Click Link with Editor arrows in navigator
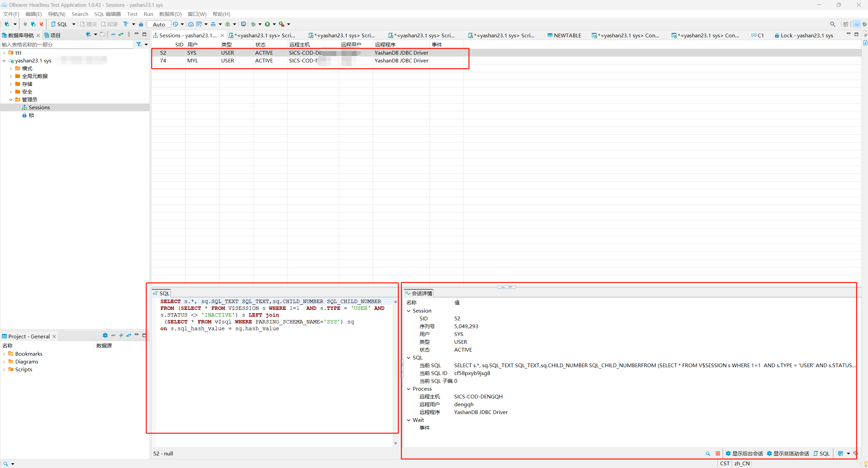 pyautogui.click(x=121, y=34)
